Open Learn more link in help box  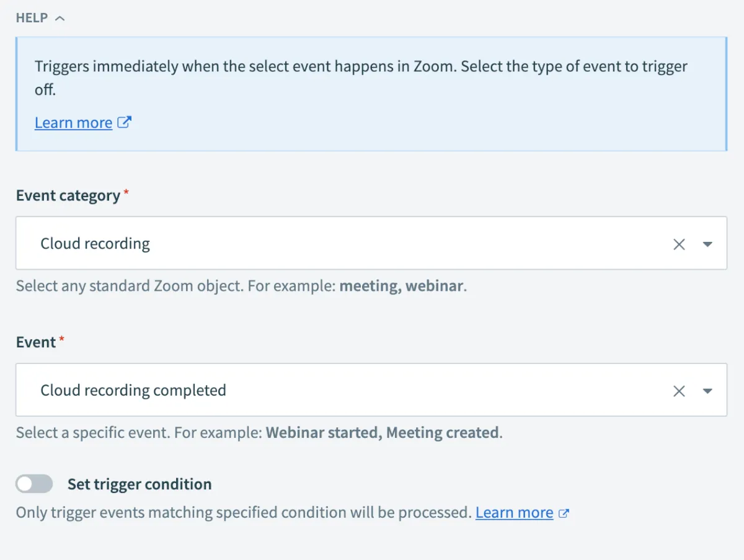coord(73,123)
